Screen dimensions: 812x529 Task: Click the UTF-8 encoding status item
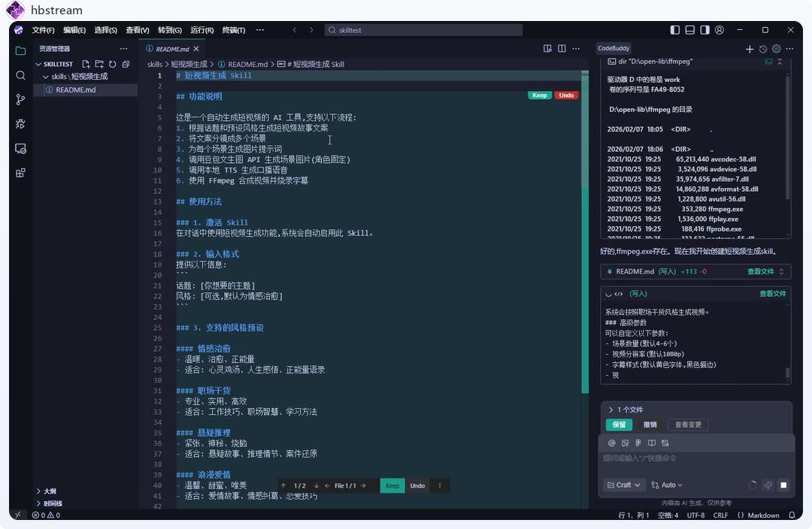coord(696,515)
